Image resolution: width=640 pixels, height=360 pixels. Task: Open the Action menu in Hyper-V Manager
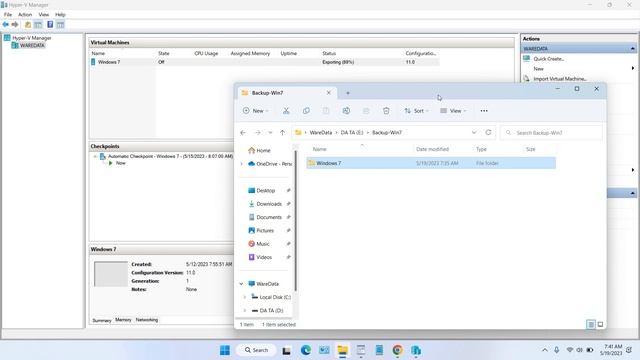25,14
